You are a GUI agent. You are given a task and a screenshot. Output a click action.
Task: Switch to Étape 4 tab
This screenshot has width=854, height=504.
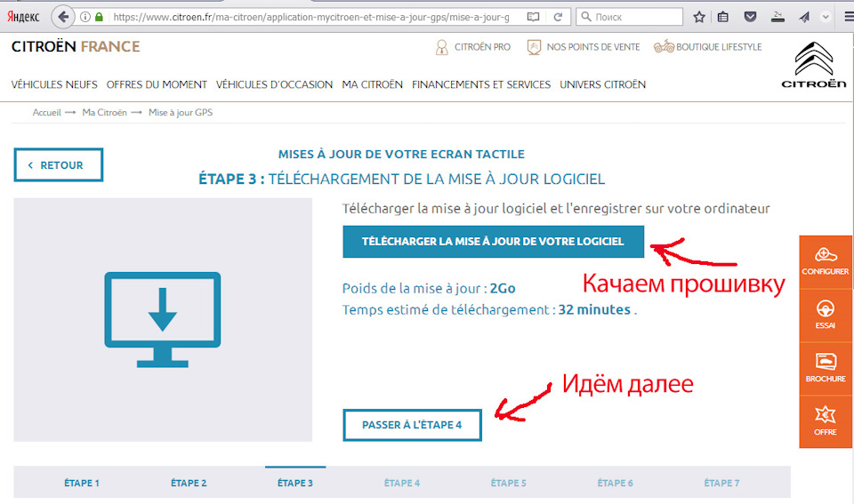click(402, 483)
